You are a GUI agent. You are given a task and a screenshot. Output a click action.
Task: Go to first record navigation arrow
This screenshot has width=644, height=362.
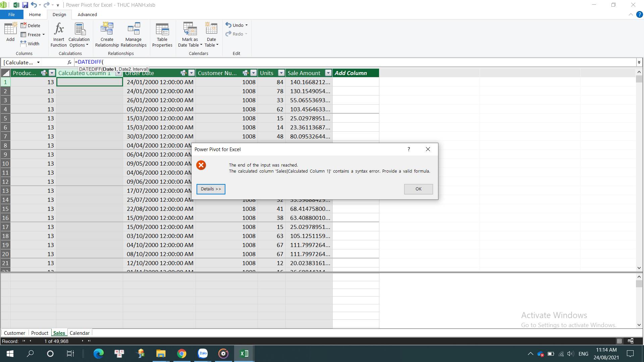click(x=23, y=341)
